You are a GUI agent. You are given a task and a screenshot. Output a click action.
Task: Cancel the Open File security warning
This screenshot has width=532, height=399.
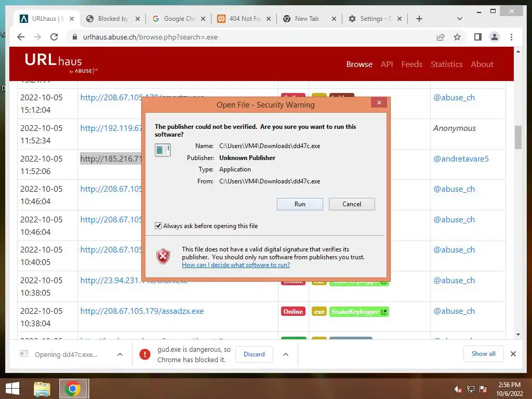pyautogui.click(x=352, y=204)
